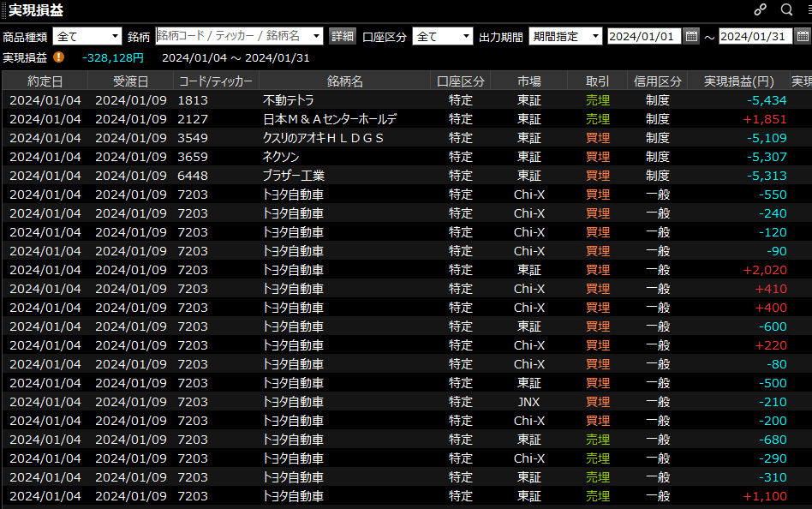Select 日本M&Aセンターホールデ row name
This screenshot has width=812, height=509.
(x=330, y=119)
